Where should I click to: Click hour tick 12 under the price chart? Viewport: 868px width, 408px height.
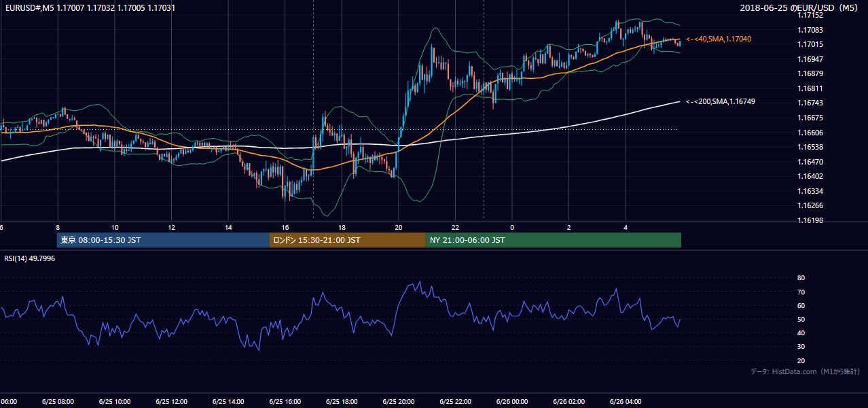[172, 228]
